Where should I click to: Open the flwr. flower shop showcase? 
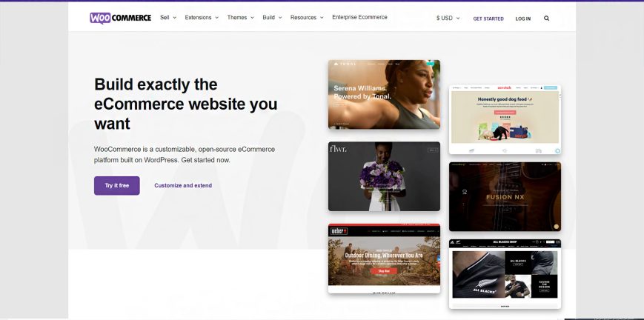[384, 176]
